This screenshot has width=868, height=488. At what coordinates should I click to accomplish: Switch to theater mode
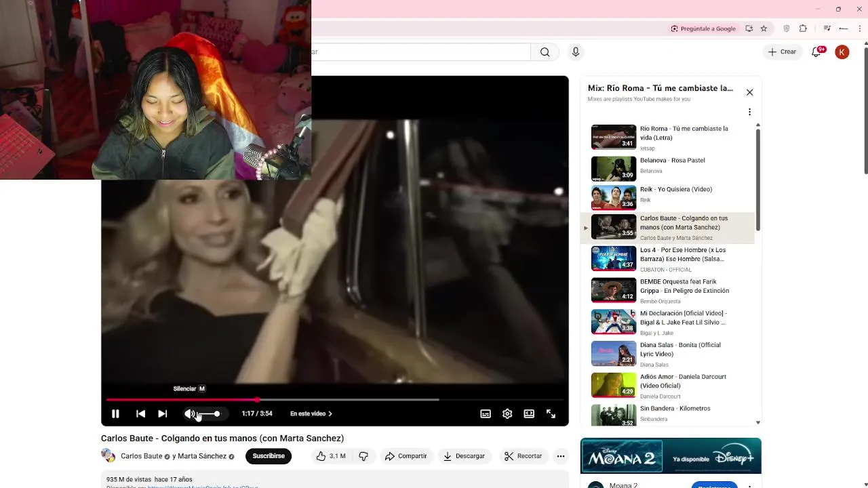point(529,413)
